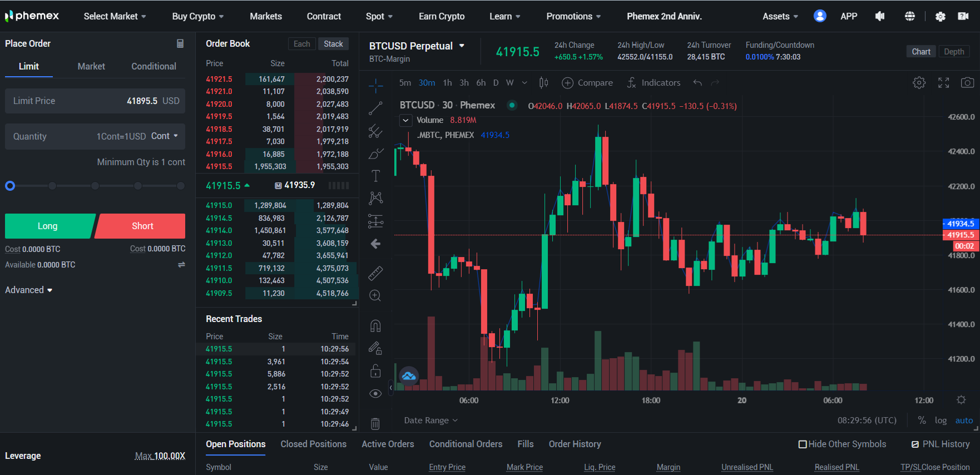Image resolution: width=980 pixels, height=475 pixels.
Task: Select the crosshair cursor tool
Action: (376, 85)
